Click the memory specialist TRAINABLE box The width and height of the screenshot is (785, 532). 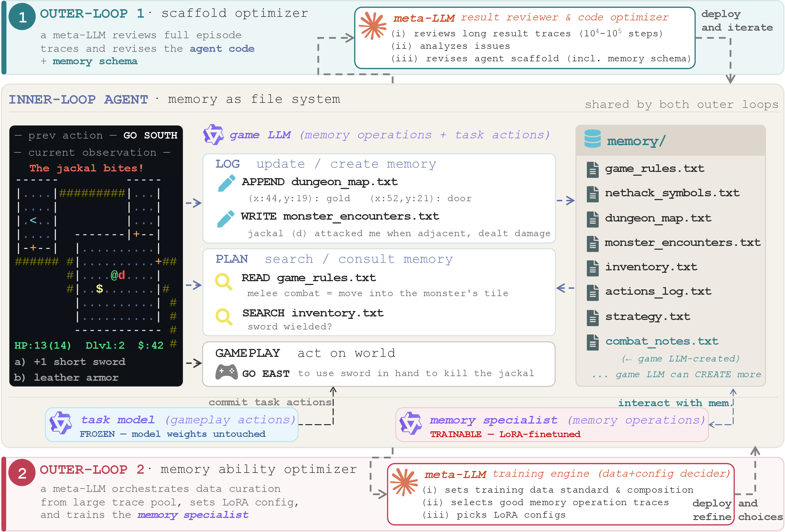coord(552,425)
